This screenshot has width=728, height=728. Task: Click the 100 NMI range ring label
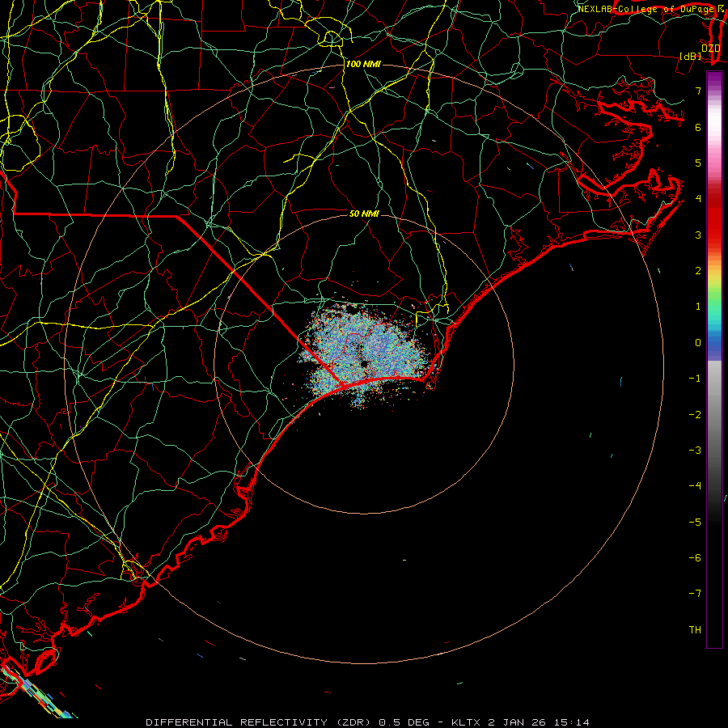click(363, 64)
